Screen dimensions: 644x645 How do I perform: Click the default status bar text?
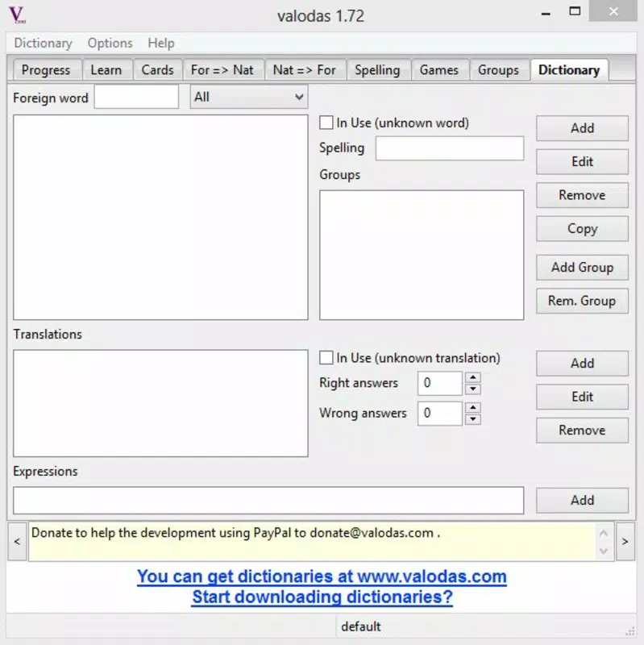pos(360,626)
